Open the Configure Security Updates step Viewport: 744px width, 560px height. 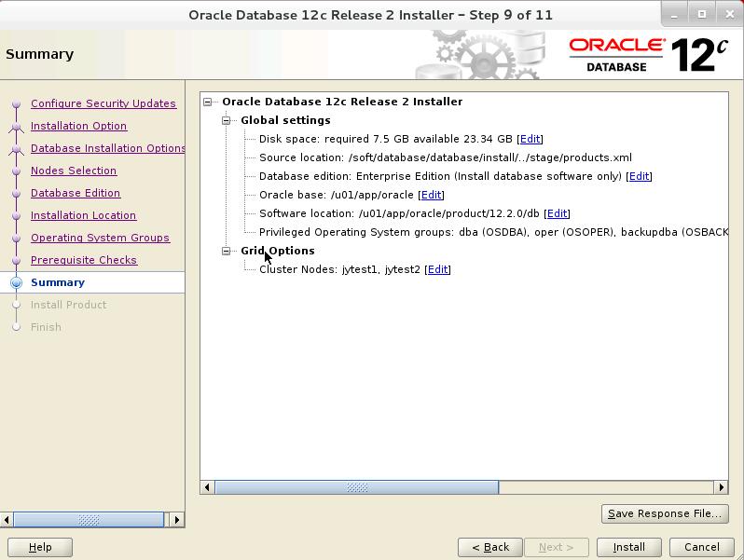(103, 103)
